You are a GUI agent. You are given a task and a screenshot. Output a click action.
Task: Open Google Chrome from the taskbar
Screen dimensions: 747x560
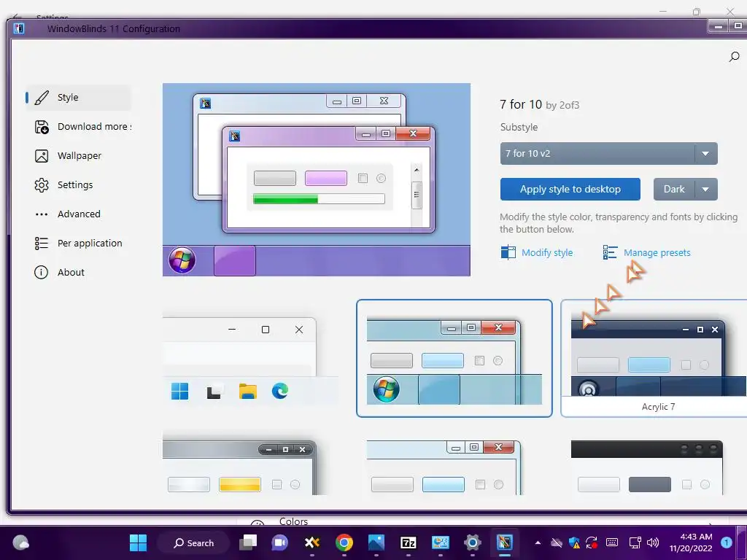(x=344, y=542)
